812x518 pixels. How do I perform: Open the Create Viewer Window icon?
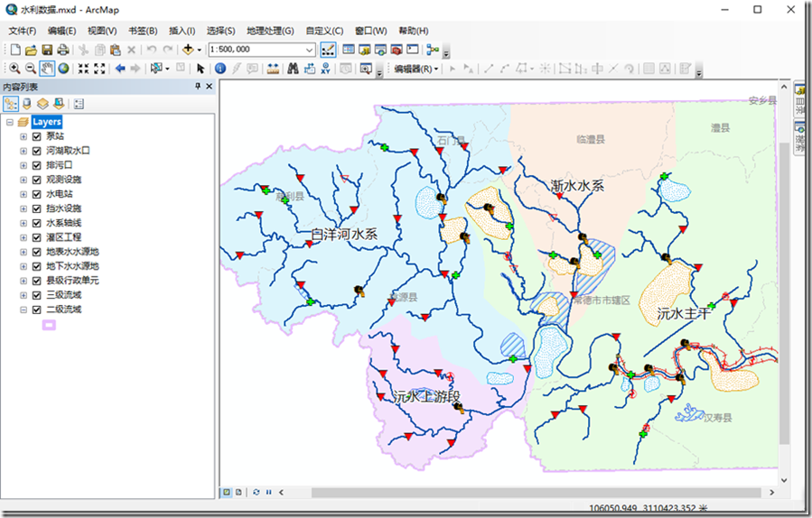[366, 69]
